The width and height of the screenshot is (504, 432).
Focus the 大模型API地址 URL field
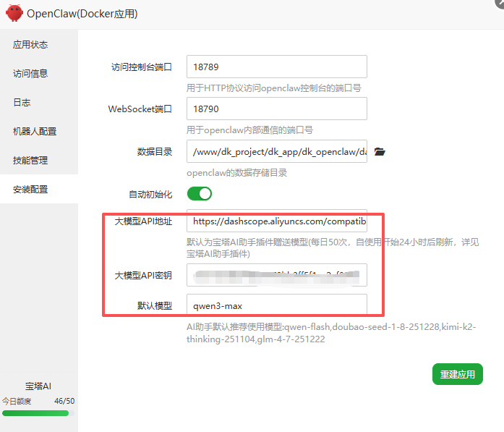click(x=276, y=221)
